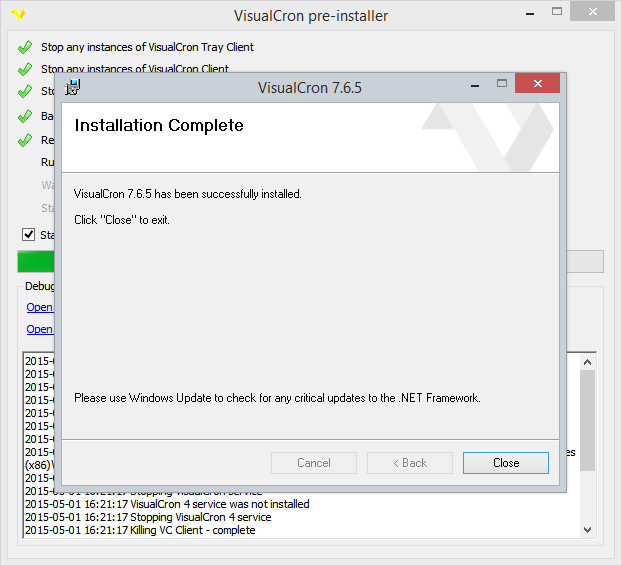This screenshot has height=566, width=622.
Task: Click the green installation progress bar
Action: tap(36, 262)
